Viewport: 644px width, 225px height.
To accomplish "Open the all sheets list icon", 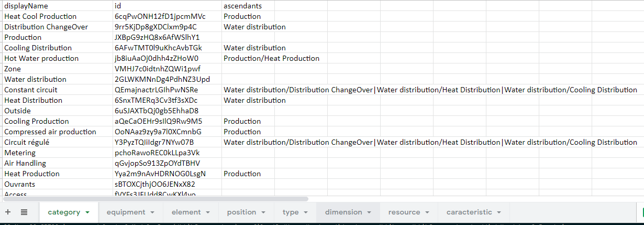I will pyautogui.click(x=24, y=212).
